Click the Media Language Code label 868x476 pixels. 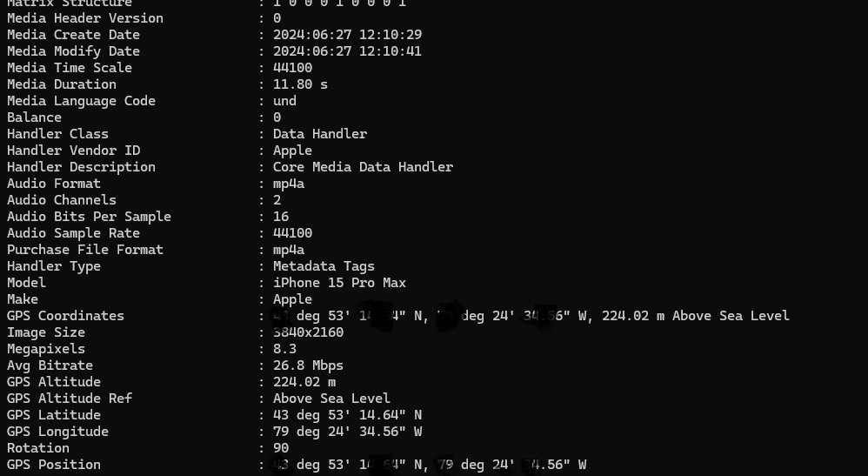point(81,101)
